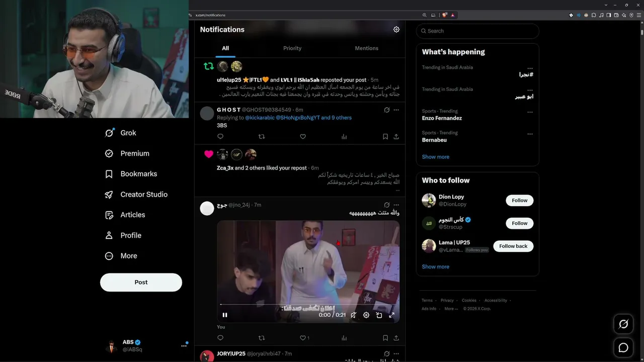This screenshot has width=644, height=362.
Task: Open the Terms footer link
Action: 427,301
